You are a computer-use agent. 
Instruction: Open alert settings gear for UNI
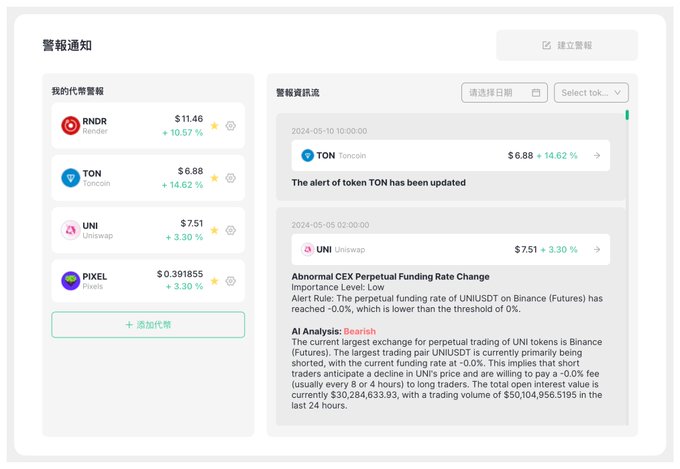[x=231, y=230]
